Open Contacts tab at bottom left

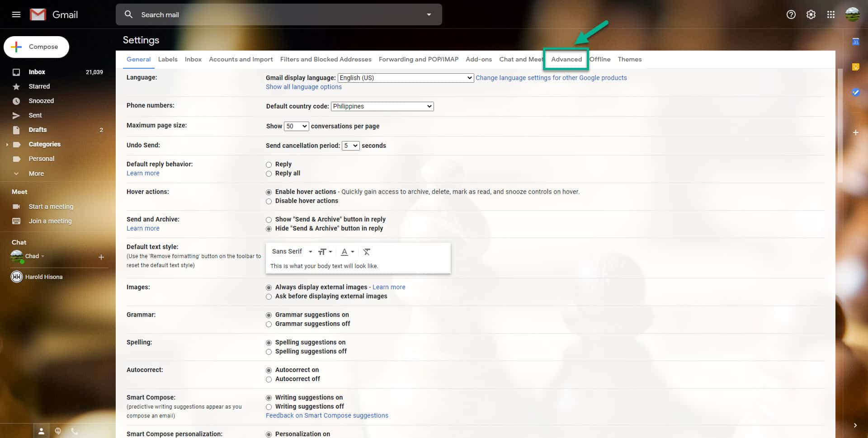(x=41, y=431)
